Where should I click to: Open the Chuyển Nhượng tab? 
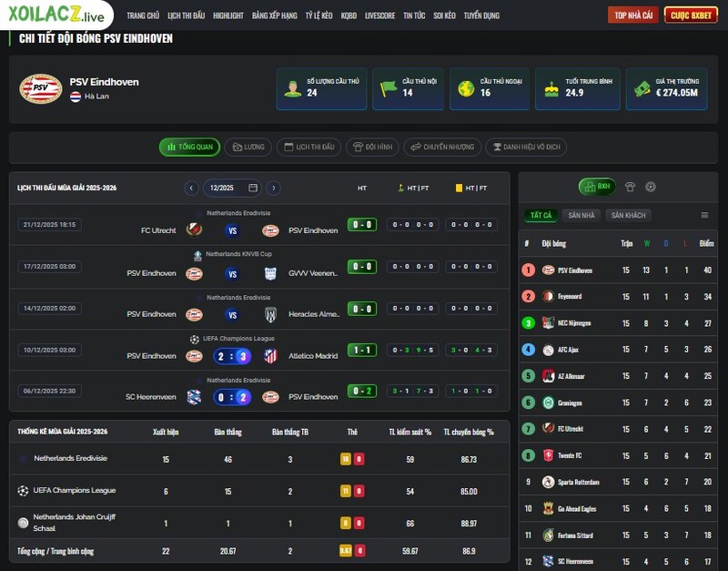coord(442,147)
